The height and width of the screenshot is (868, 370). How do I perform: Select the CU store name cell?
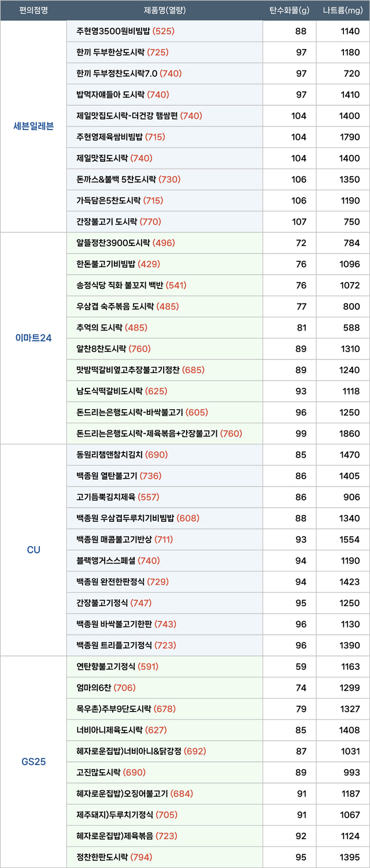(x=34, y=550)
